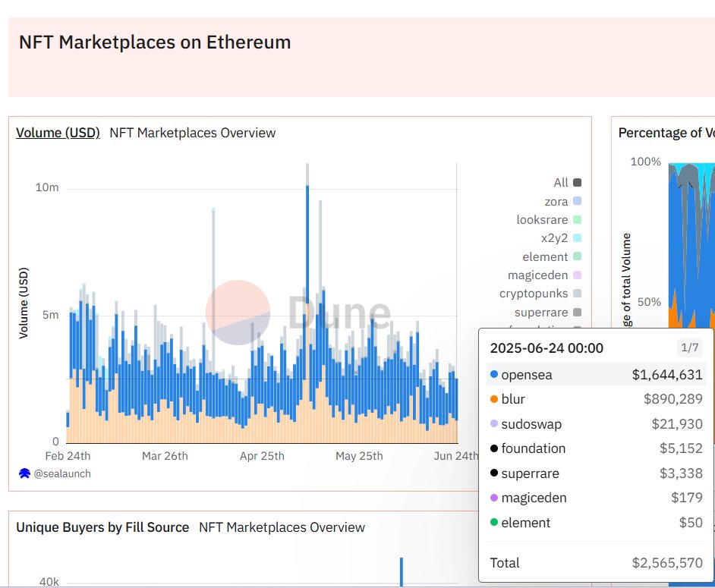This screenshot has width=715, height=588.
Task: Toggle the element legend entry in the chart legend
Action: 552,256
